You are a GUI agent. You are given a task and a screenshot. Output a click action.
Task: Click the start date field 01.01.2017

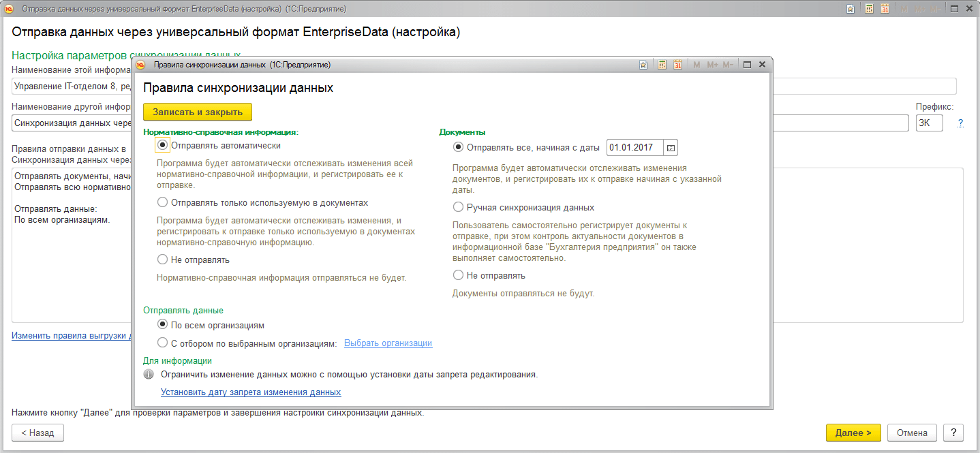click(x=635, y=148)
